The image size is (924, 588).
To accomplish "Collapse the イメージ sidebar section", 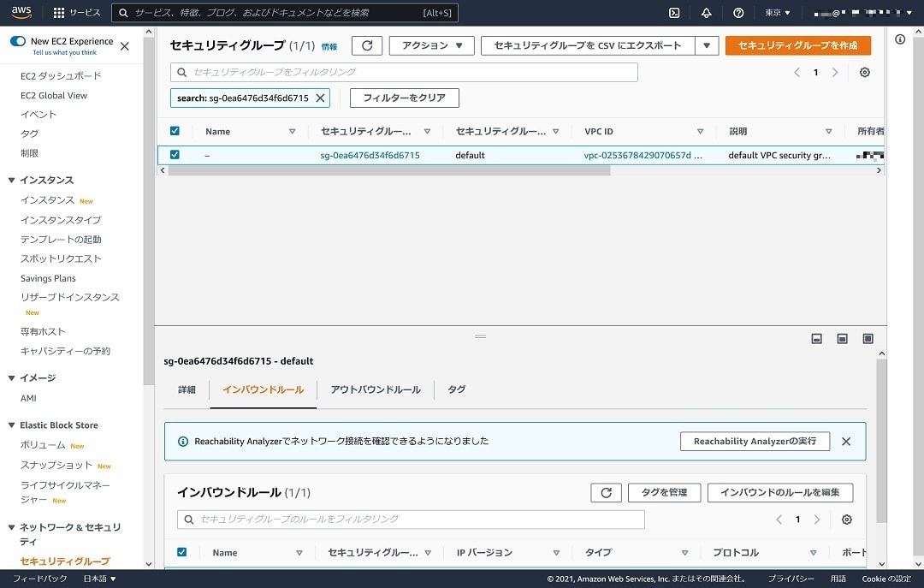I will [x=11, y=377].
